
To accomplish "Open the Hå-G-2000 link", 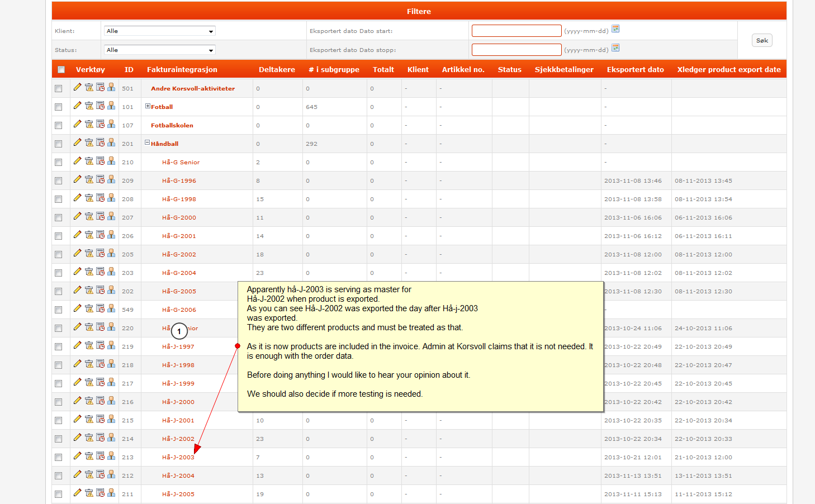I will click(179, 218).
